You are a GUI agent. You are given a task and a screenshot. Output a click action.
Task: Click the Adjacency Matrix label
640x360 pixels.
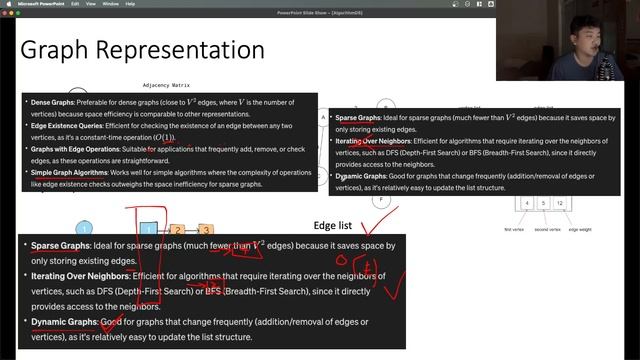pos(166,85)
